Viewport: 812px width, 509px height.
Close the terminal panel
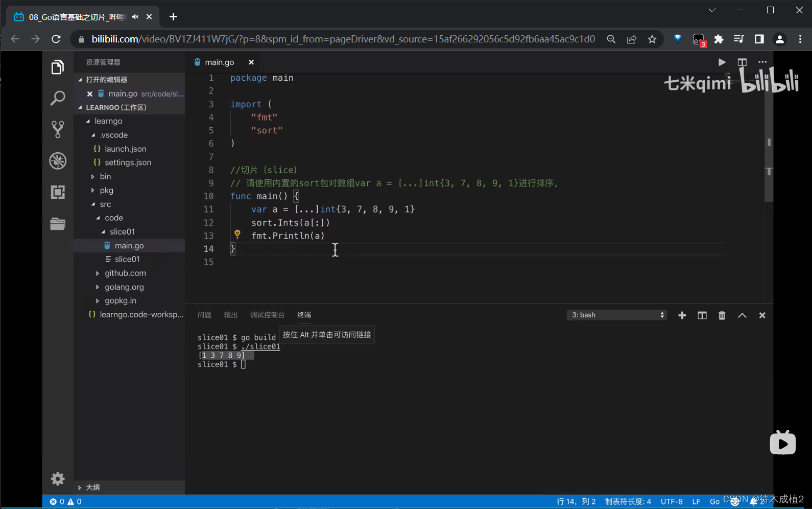pos(762,315)
